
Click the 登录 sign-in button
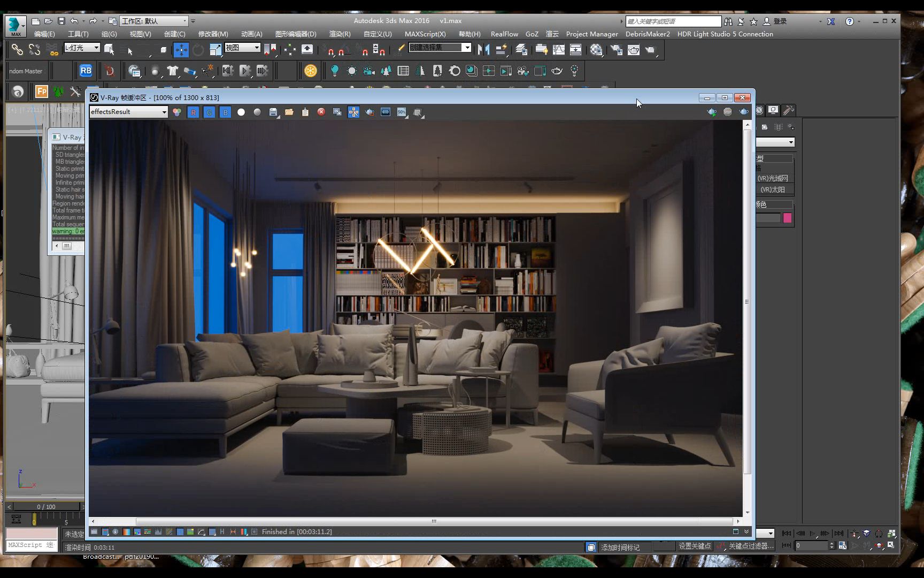click(x=775, y=21)
